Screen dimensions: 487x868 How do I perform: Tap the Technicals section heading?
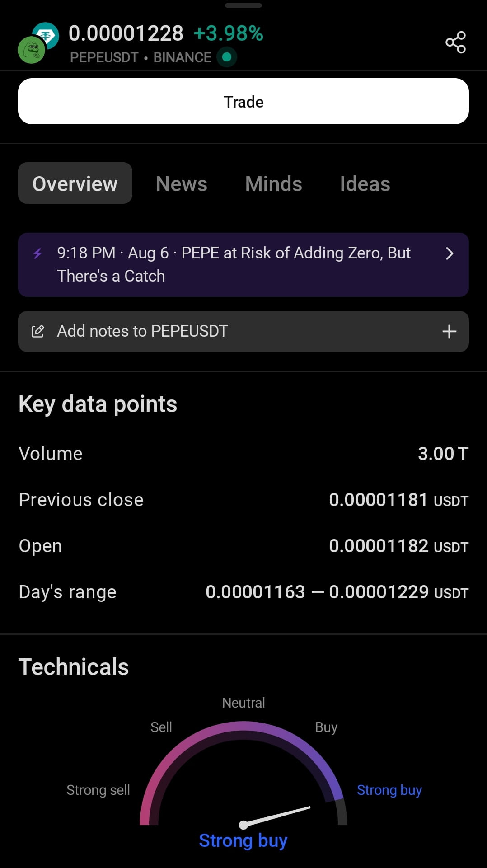[74, 666]
